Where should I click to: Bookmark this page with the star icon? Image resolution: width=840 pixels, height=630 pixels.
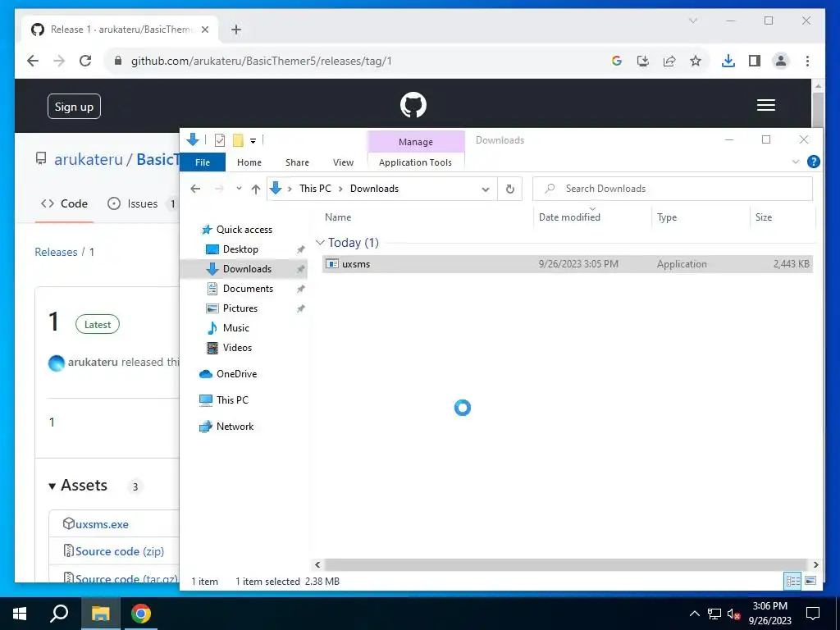[x=696, y=61]
